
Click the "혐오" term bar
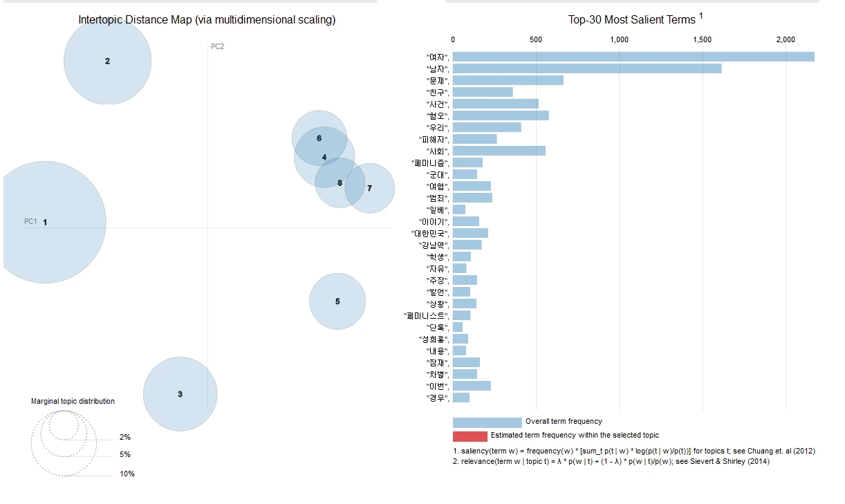coord(501,115)
